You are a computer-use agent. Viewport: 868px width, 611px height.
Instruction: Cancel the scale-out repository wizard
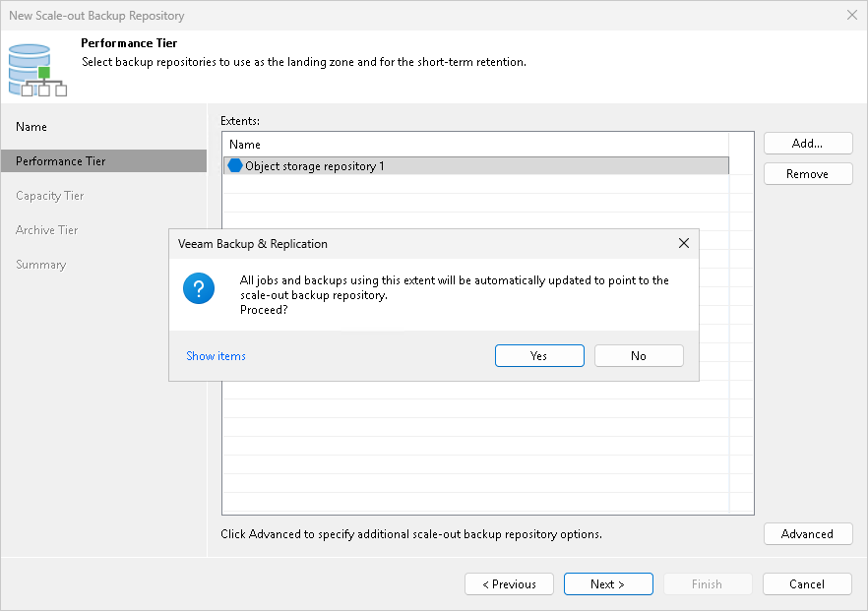coord(807,583)
